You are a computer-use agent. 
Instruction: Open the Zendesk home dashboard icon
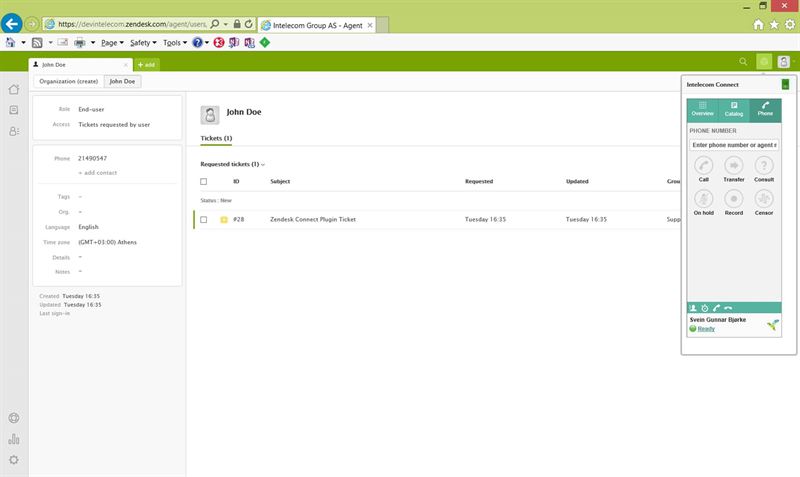tap(14, 89)
